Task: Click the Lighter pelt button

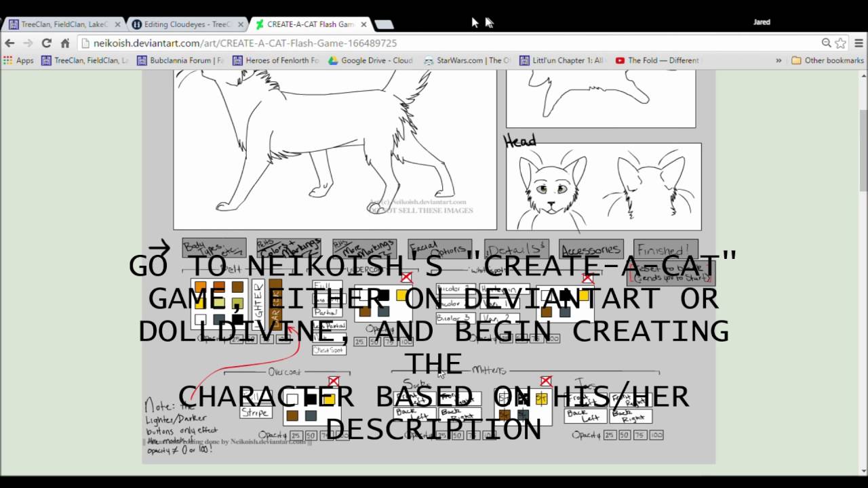Action: coord(258,304)
